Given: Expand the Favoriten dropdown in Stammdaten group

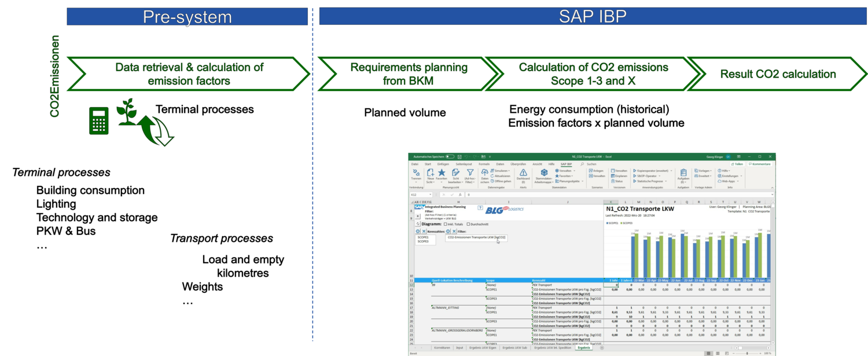Looking at the screenshot, I should (x=565, y=176).
